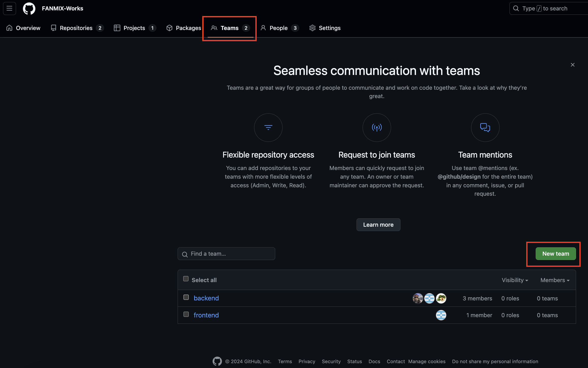The image size is (588, 368).
Task: Open the backend team link
Action: [206, 298]
